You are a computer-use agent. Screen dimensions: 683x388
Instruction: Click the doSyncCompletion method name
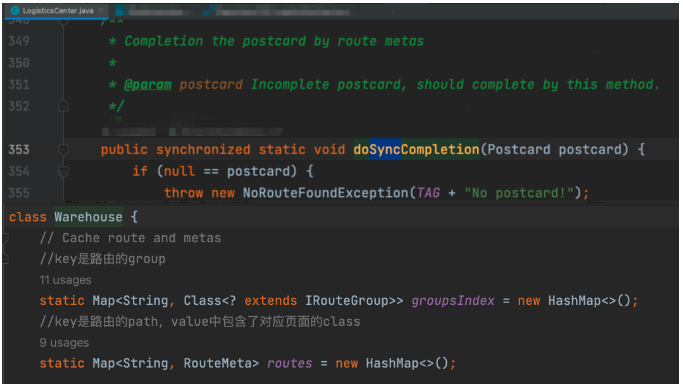(x=416, y=150)
